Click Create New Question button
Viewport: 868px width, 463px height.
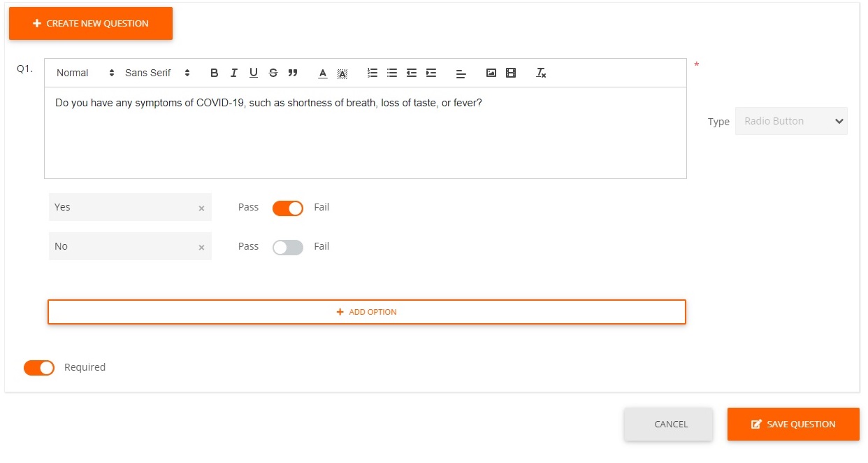(91, 24)
